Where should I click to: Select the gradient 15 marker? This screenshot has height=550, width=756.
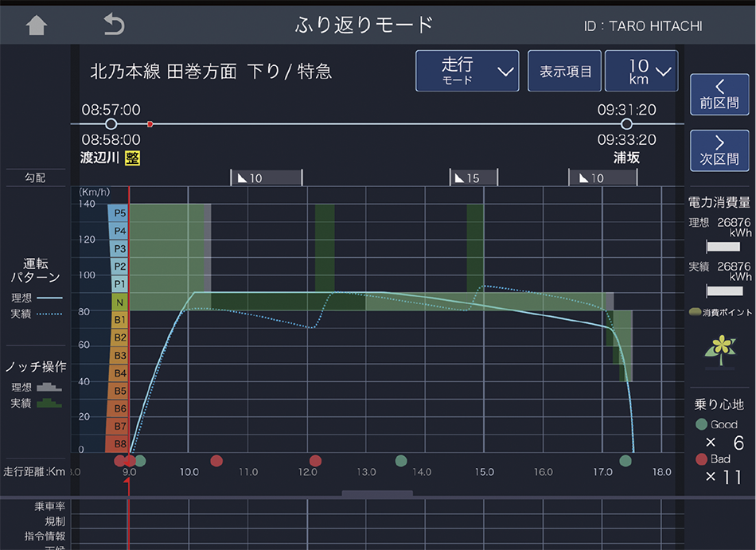click(x=473, y=177)
